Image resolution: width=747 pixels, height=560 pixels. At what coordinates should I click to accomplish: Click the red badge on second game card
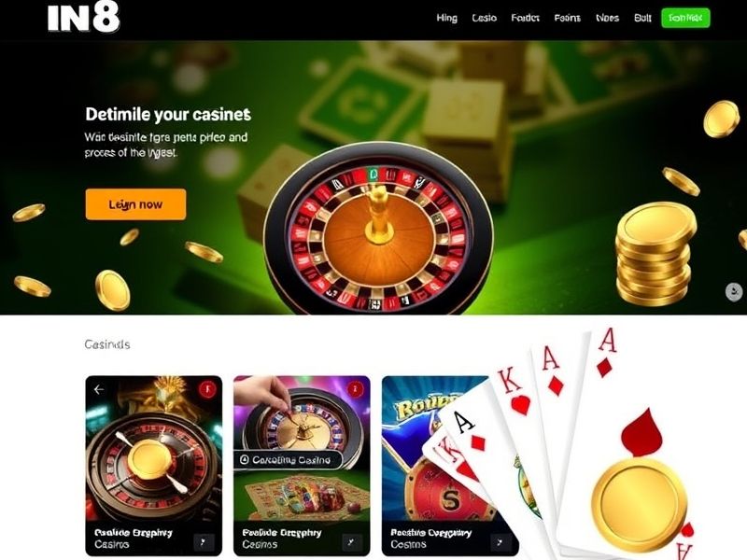355,389
